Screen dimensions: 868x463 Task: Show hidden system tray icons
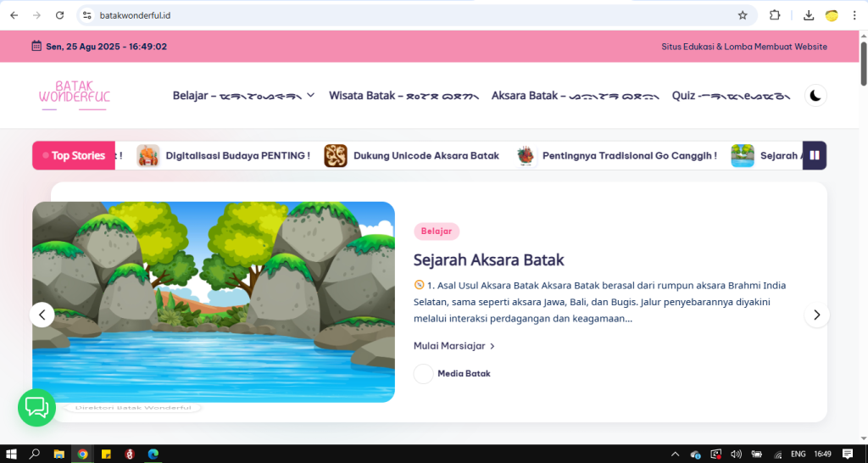pos(675,454)
